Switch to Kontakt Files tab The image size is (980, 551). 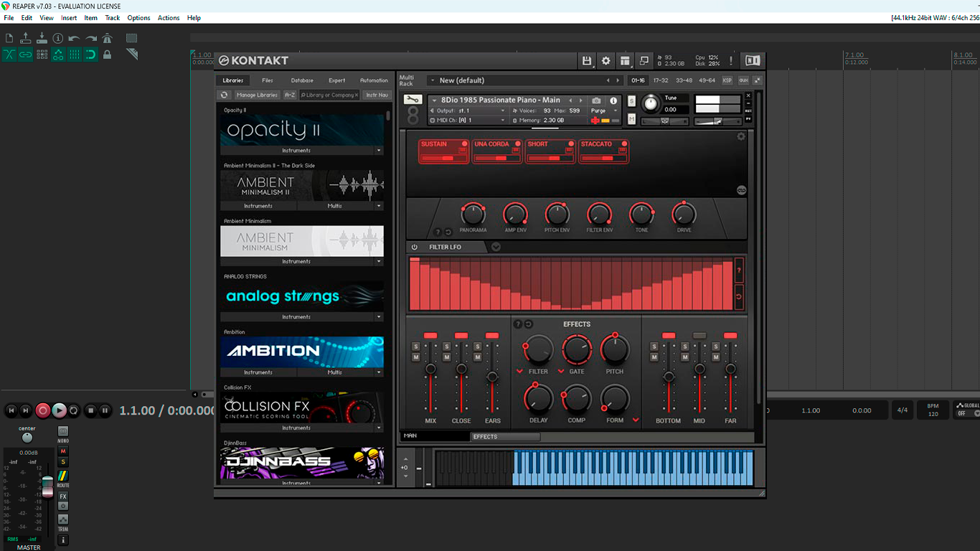pyautogui.click(x=268, y=80)
